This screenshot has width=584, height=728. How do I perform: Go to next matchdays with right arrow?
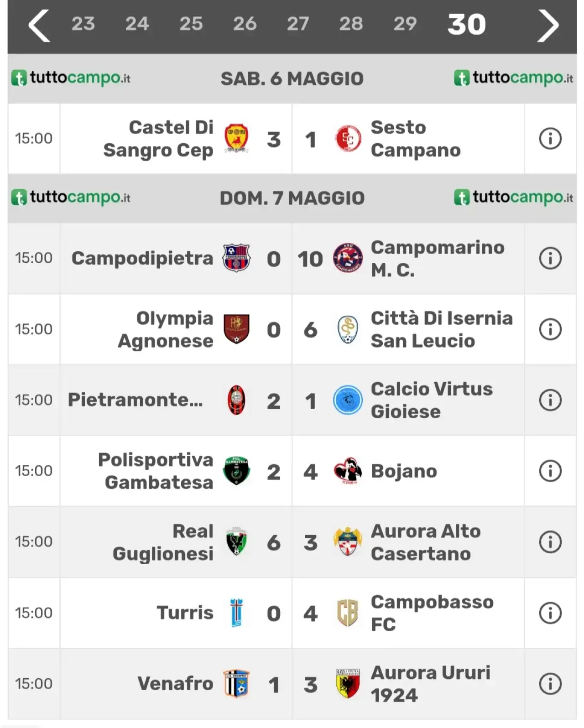pos(547,26)
